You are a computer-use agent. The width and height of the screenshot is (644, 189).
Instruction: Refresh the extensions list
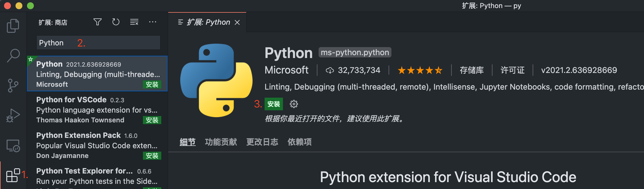pos(116,22)
